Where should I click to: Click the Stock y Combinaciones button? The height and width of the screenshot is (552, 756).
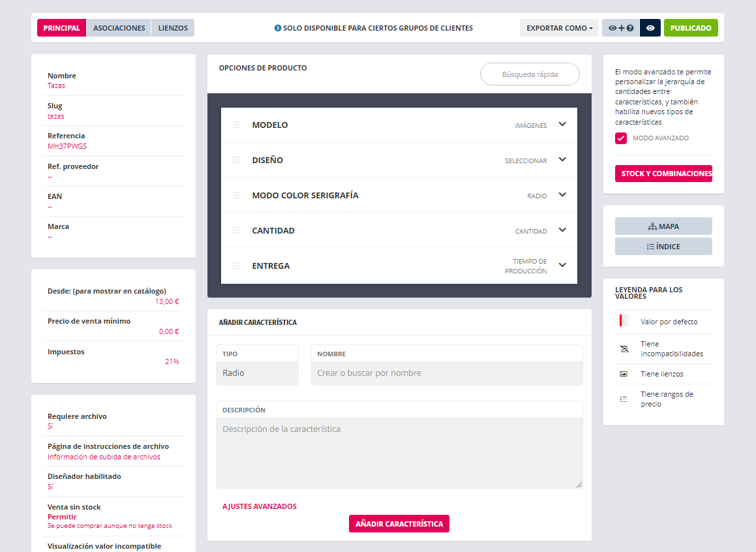[663, 174]
